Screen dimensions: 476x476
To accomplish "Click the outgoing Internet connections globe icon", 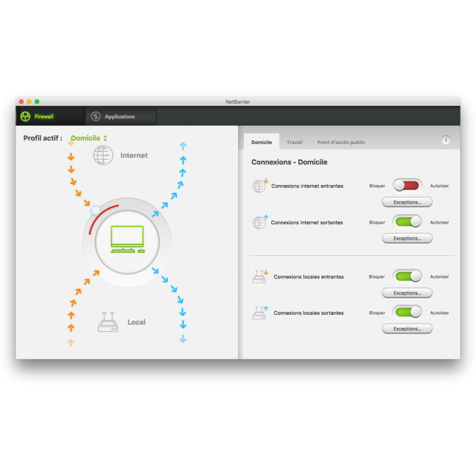I will tap(260, 222).
